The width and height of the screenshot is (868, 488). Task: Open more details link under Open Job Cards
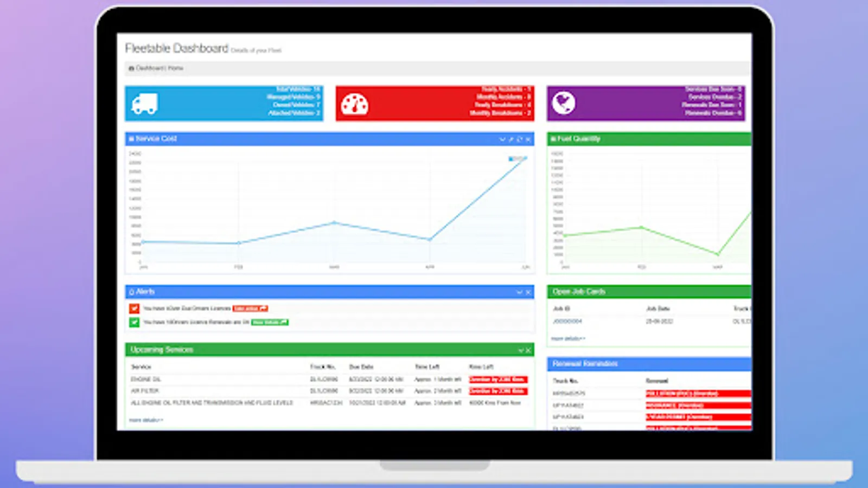click(568, 338)
